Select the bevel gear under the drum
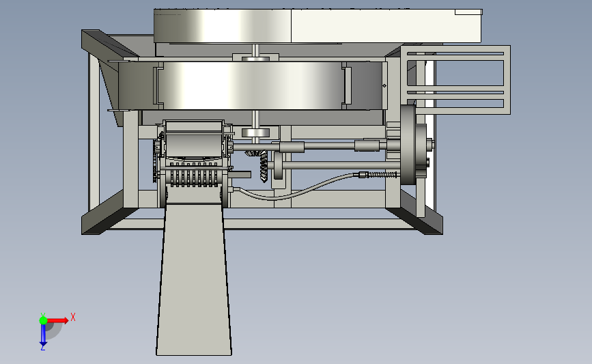 pyautogui.click(x=263, y=166)
